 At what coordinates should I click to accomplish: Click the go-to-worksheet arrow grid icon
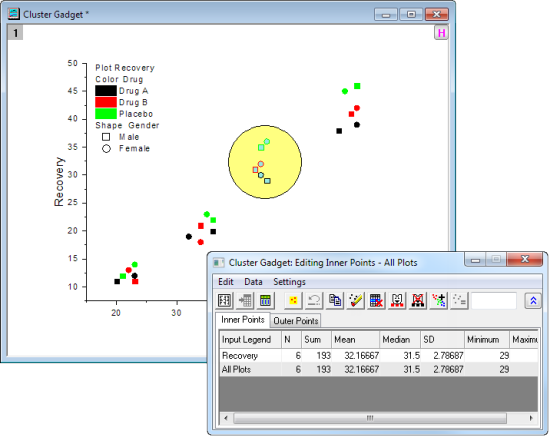pyautogui.click(x=245, y=301)
